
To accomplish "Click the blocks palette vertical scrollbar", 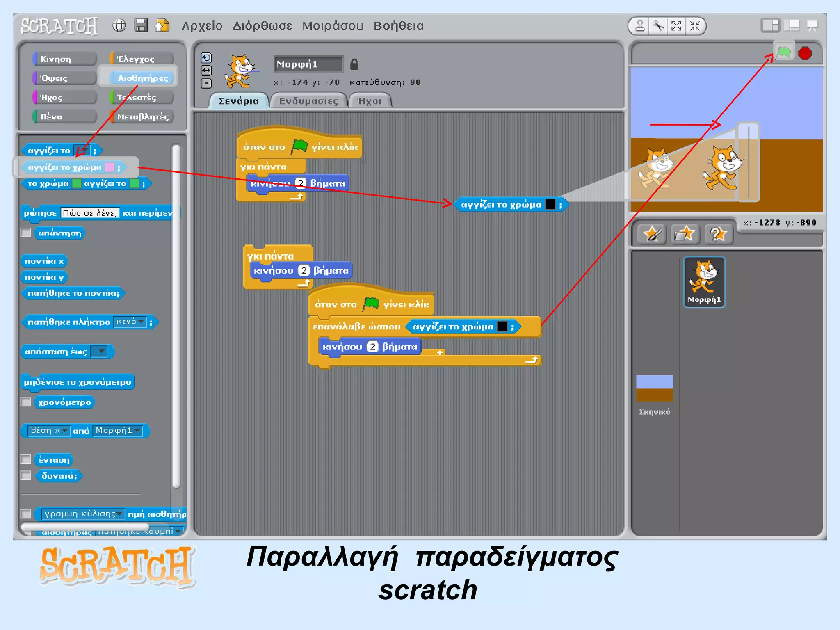I will tap(176, 316).
